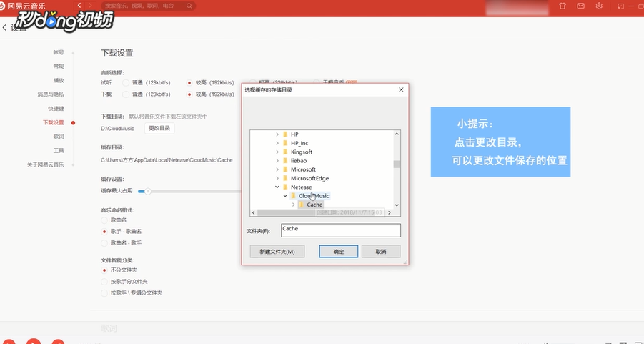Confirm with the 确定 button
This screenshot has height=344, width=644.
tap(338, 252)
